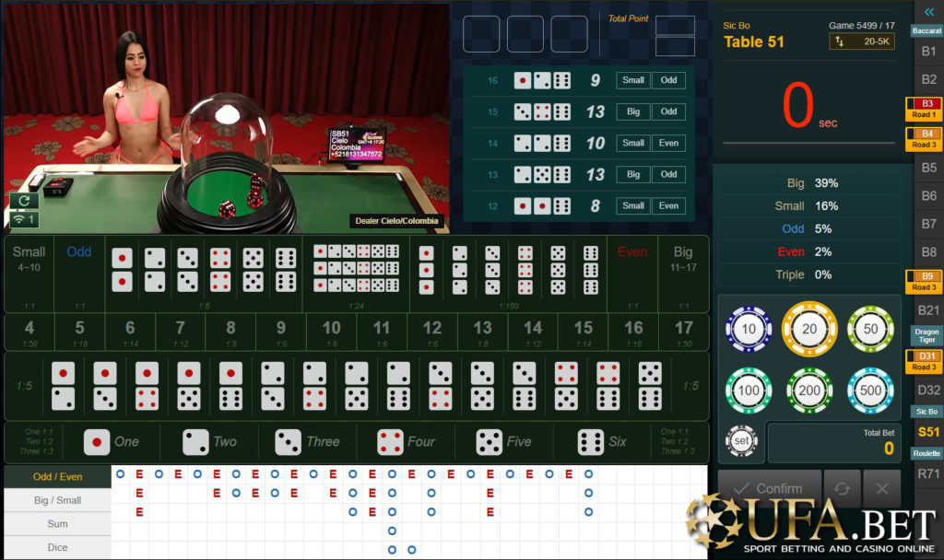This screenshot has width=944, height=560.
Task: Select the 200 value green chip
Action: (809, 391)
